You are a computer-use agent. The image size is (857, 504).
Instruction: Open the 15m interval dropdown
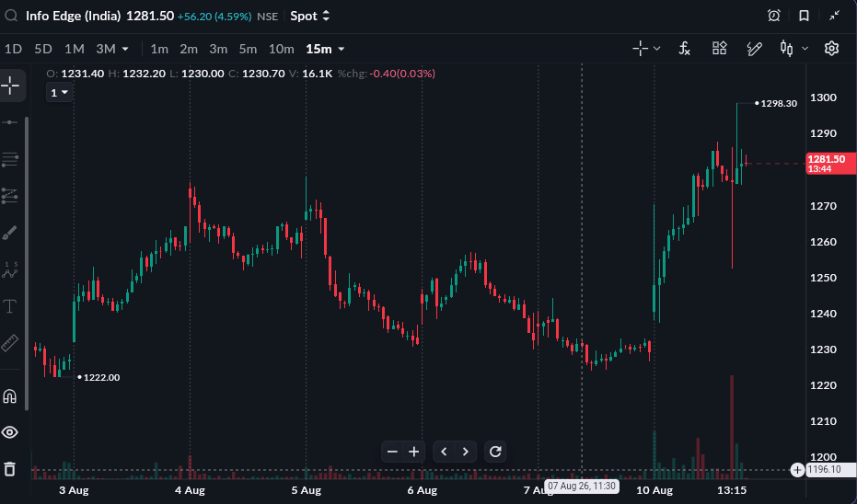tap(325, 49)
